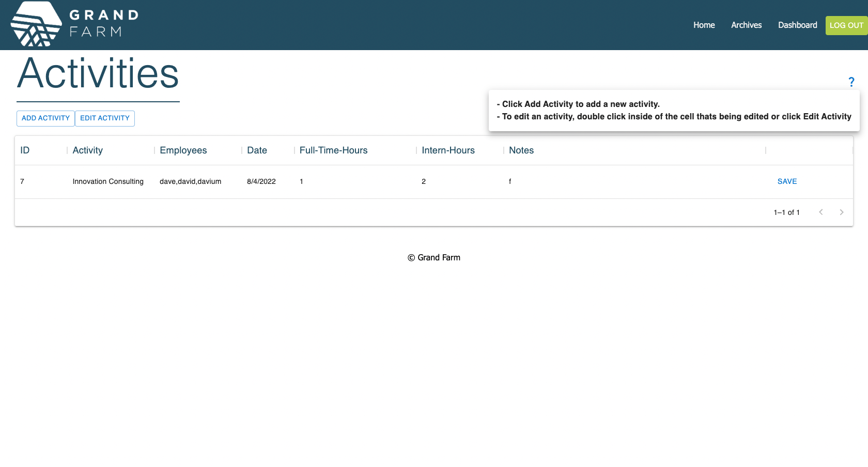The width and height of the screenshot is (868, 467).
Task: Click the EDIT ACTIVITY button
Action: click(105, 118)
